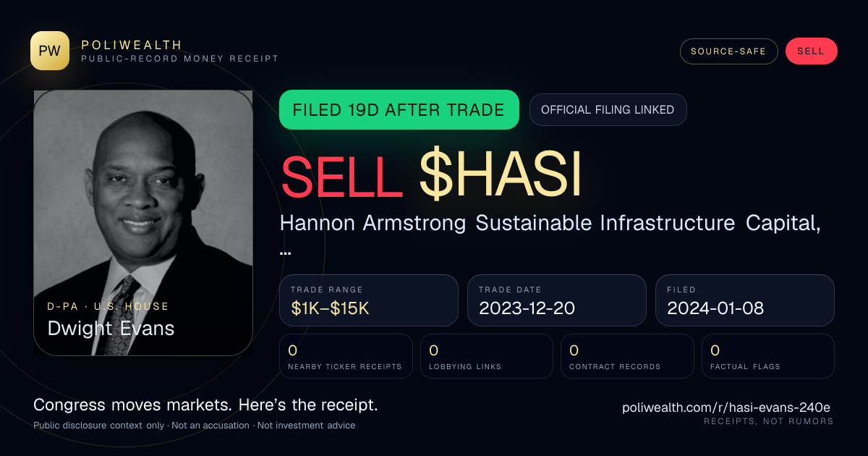Click the FILED 19D AFTER TRADE badge
The height and width of the screenshot is (456, 868).
pyautogui.click(x=399, y=110)
